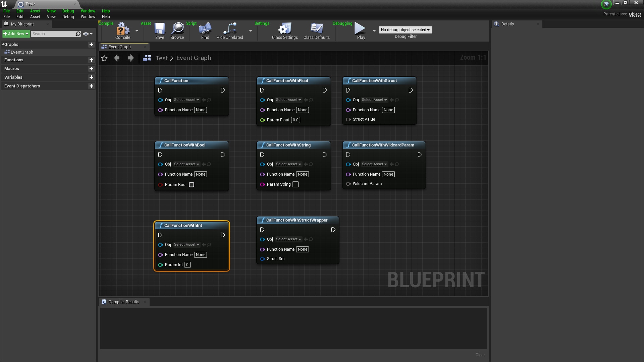Bookmark the Event Graph with the star
Image resolution: width=644 pixels, height=362 pixels.
pos(104,58)
